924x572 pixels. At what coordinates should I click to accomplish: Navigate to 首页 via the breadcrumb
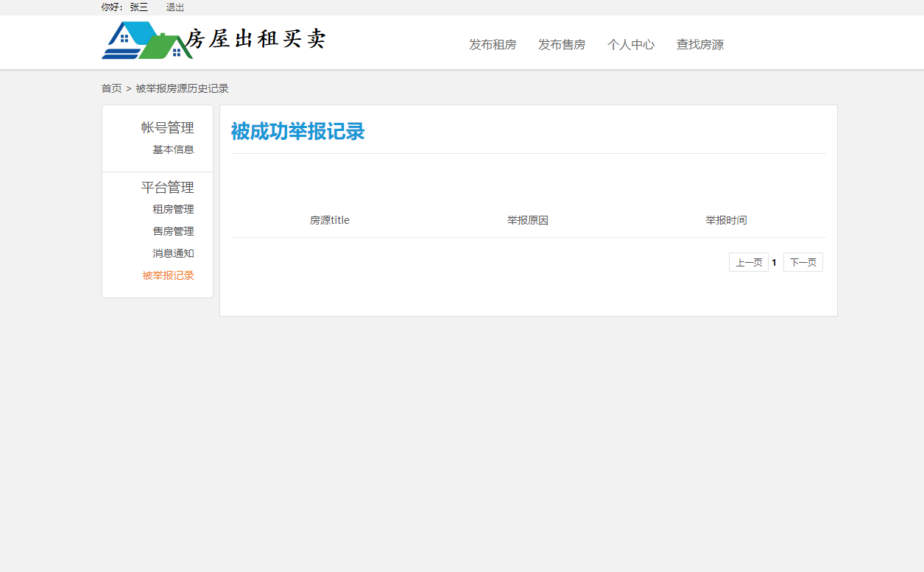click(111, 88)
